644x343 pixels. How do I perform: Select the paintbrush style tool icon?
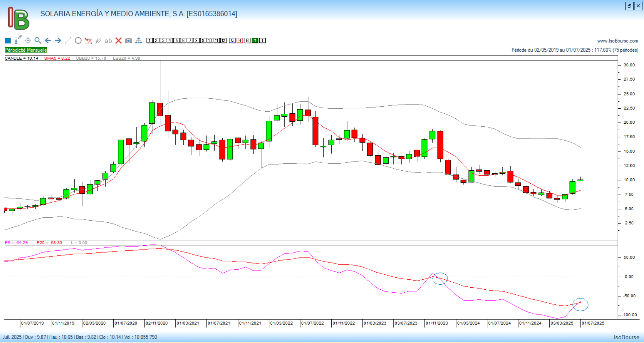pos(18,40)
